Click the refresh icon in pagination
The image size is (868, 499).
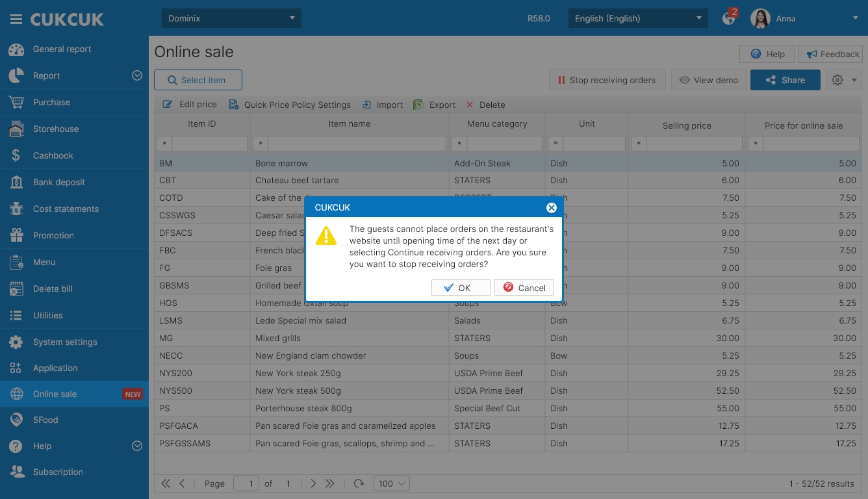(359, 483)
